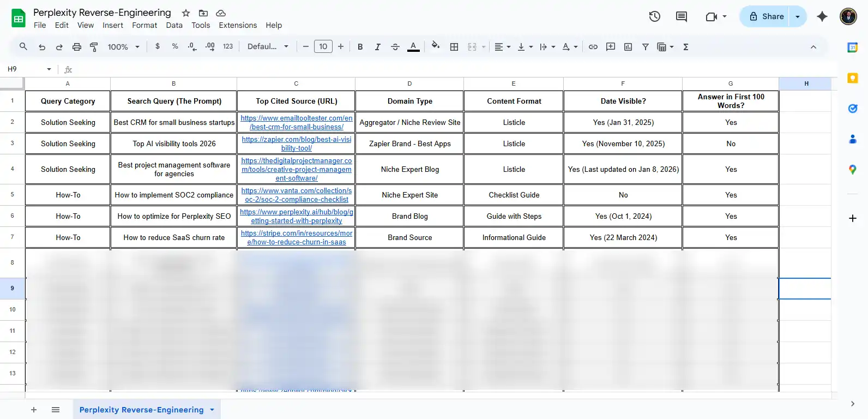868x419 pixels.
Task: Open the search the menus magnifier
Action: (x=23, y=47)
